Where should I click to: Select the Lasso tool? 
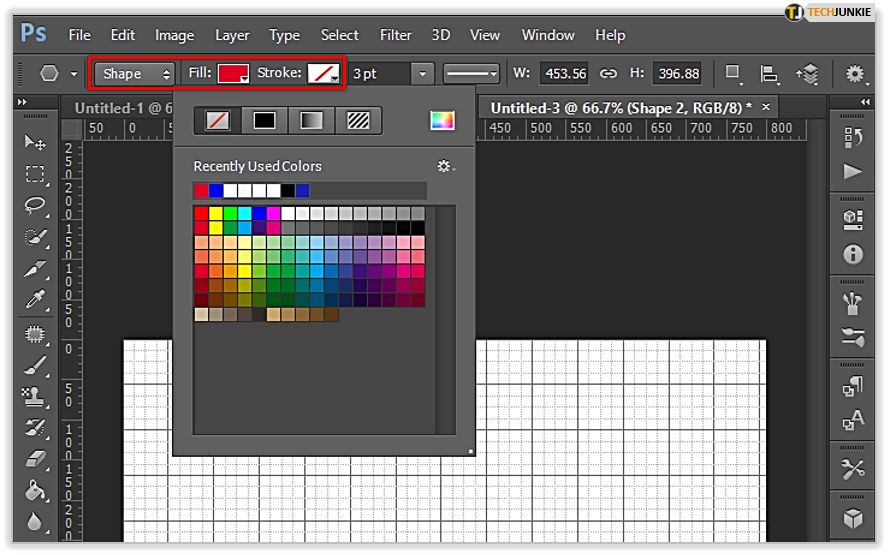35,205
